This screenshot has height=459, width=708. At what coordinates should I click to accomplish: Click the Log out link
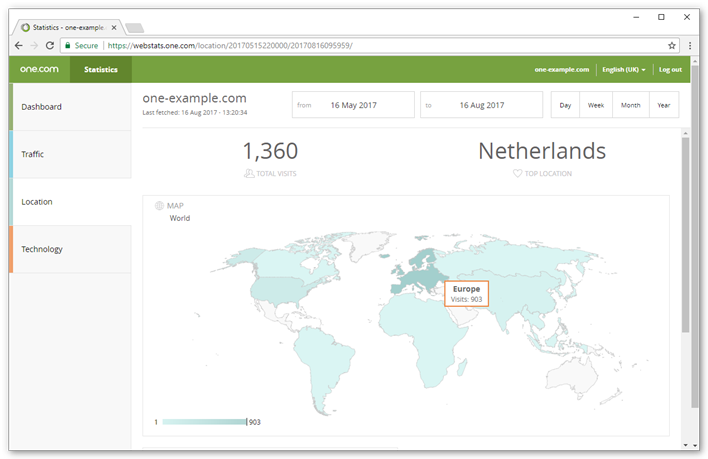670,70
